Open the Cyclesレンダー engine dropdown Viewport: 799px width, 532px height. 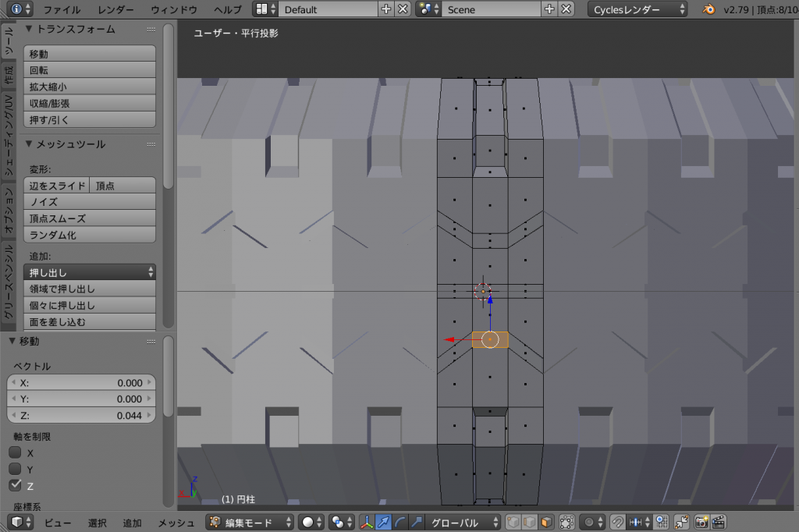pos(638,9)
